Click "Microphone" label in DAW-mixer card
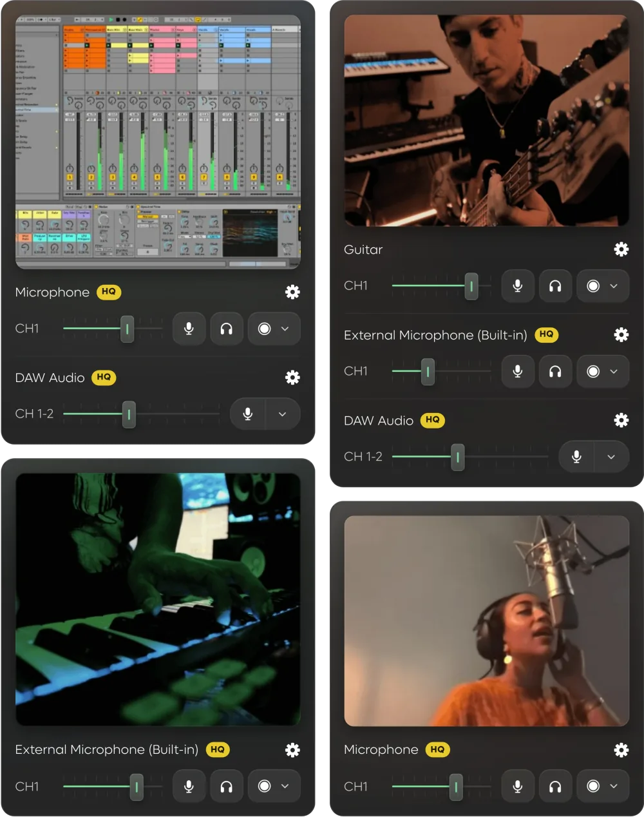Image resolution: width=644 pixels, height=817 pixels. [x=52, y=292]
